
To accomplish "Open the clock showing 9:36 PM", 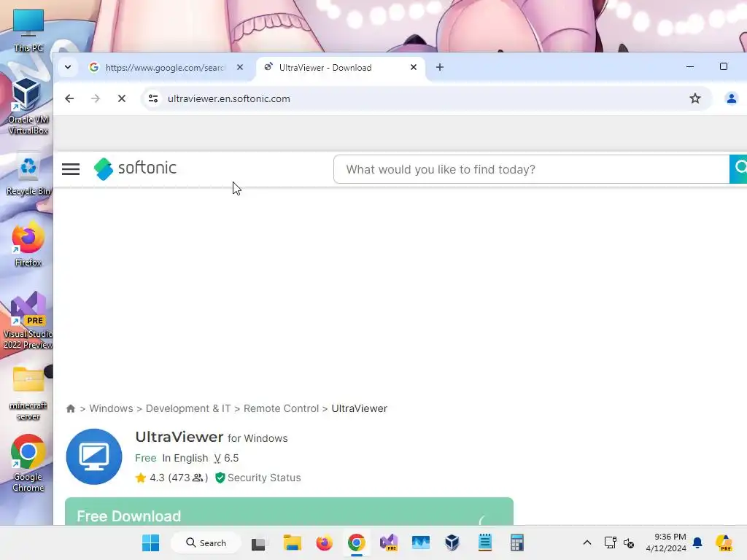I will pyautogui.click(x=666, y=542).
